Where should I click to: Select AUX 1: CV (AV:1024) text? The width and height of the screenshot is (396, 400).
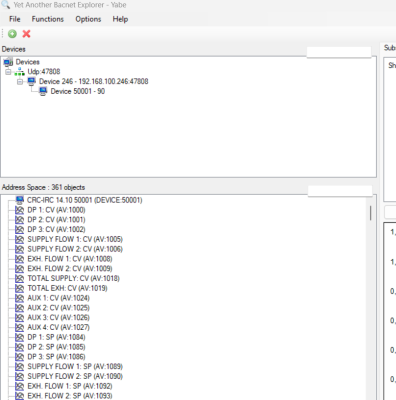coord(58,298)
